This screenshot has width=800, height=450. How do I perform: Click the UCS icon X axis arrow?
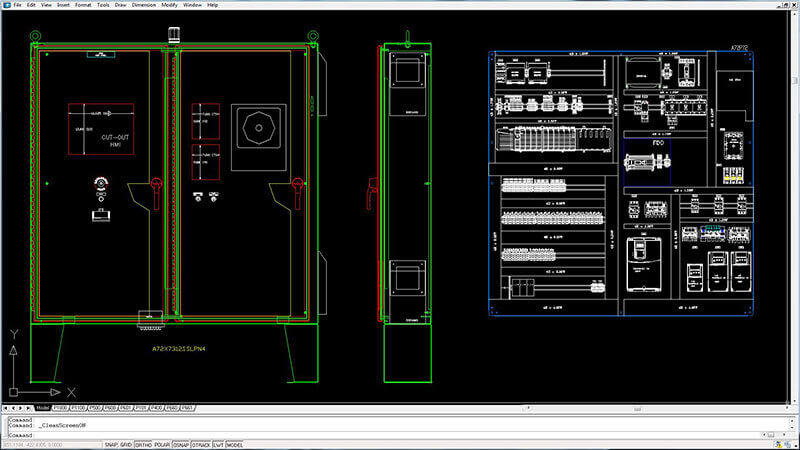point(55,392)
